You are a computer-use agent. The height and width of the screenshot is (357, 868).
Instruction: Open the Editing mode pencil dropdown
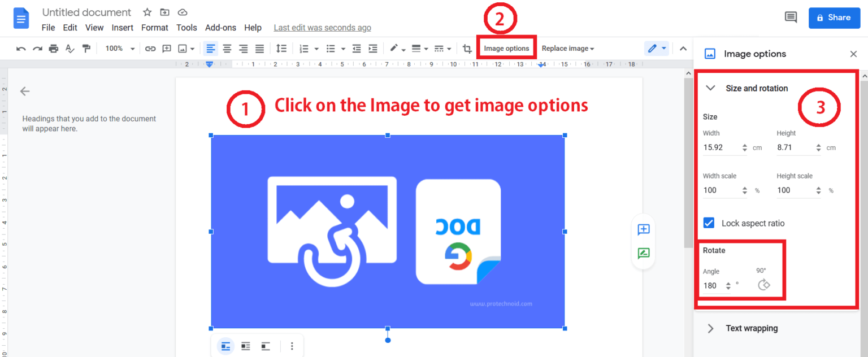point(657,49)
